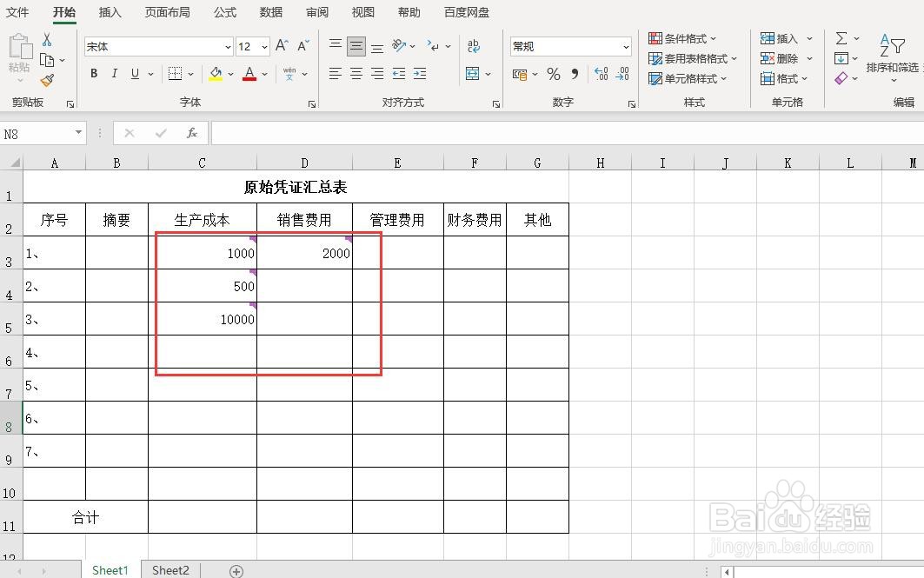Center text horizontally
Viewport: 924px width, 578px height.
356,73
